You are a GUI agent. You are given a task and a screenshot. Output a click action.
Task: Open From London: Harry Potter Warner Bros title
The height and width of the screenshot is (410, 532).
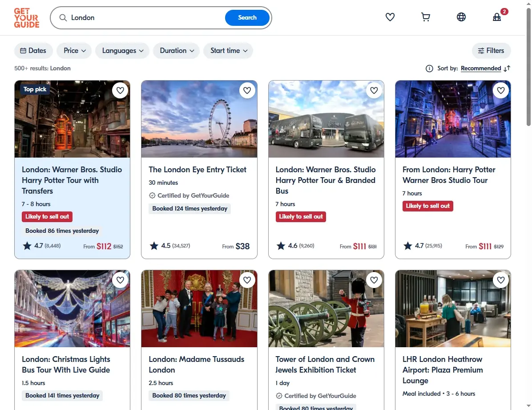[449, 175]
